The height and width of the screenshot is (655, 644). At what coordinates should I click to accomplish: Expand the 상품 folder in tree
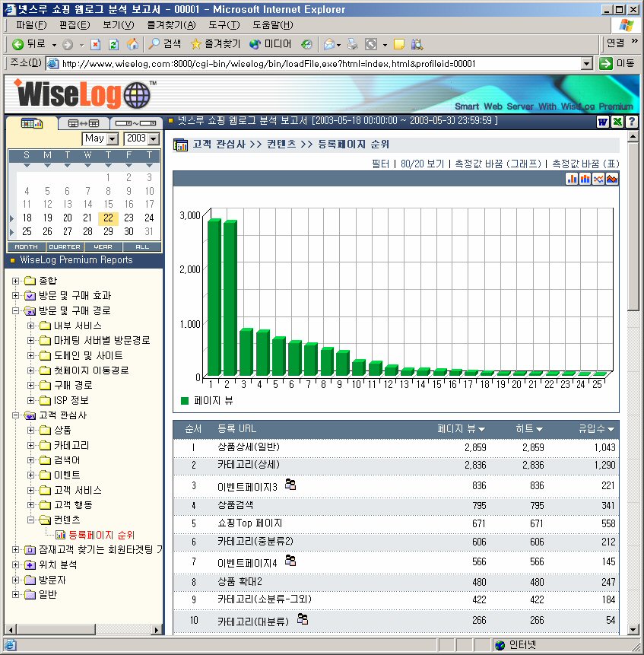(31, 431)
